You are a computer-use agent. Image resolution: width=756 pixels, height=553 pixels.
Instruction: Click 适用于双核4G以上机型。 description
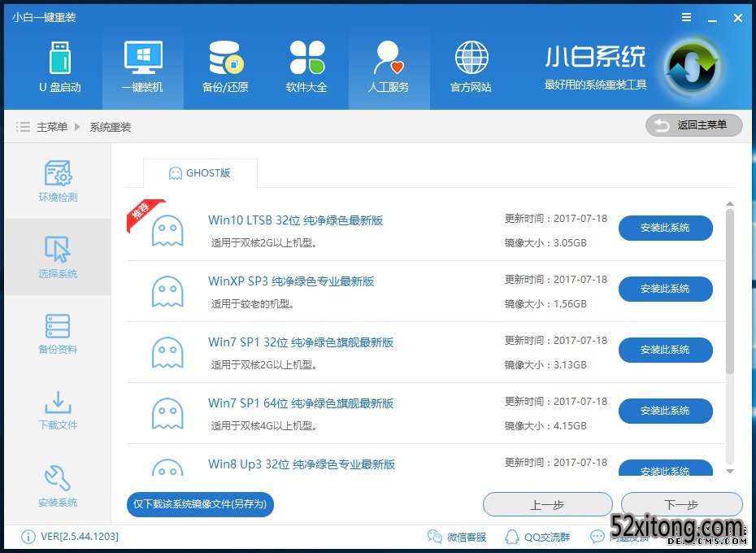point(264,425)
